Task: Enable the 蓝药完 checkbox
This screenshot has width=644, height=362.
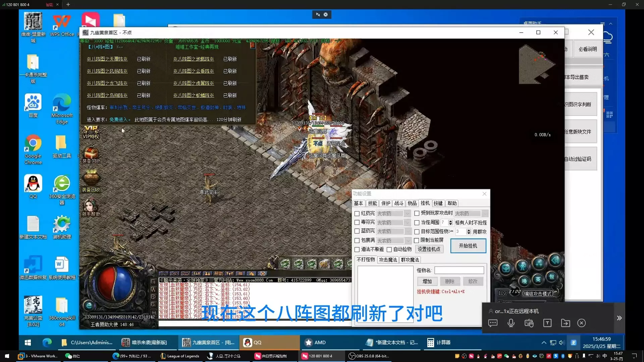Action: [x=357, y=231]
